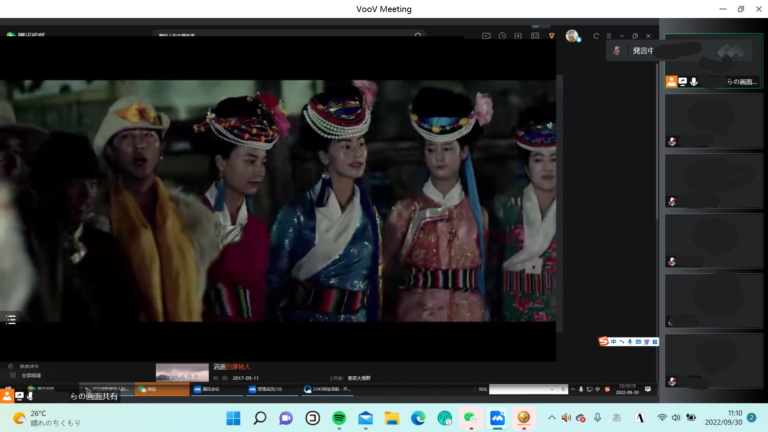Click the orange presenter icon at bottom left
This screenshot has width=768, height=432.
[7, 396]
